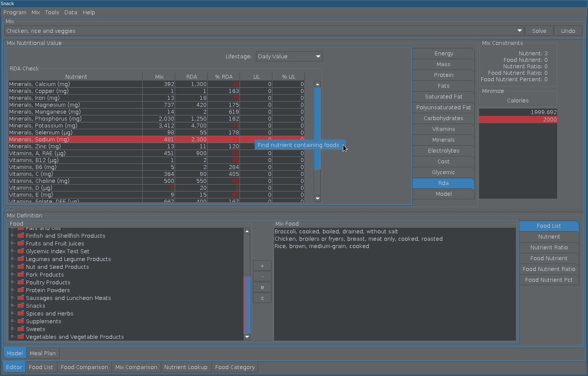Open the Nutrient Ratio constraint tab
The width and height of the screenshot is (588, 376).
click(x=549, y=248)
